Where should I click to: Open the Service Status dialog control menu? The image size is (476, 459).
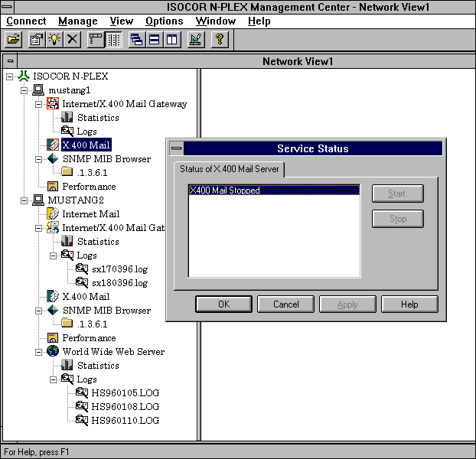[x=176, y=148]
